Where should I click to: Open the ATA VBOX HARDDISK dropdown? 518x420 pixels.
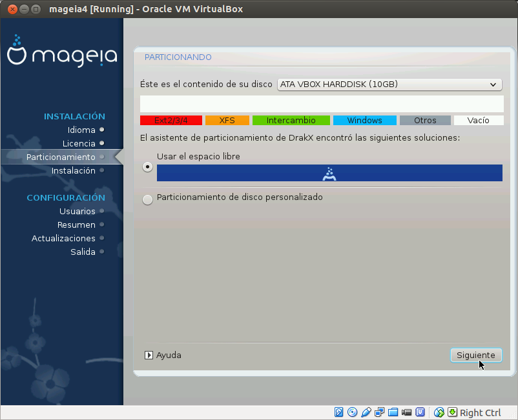point(388,84)
